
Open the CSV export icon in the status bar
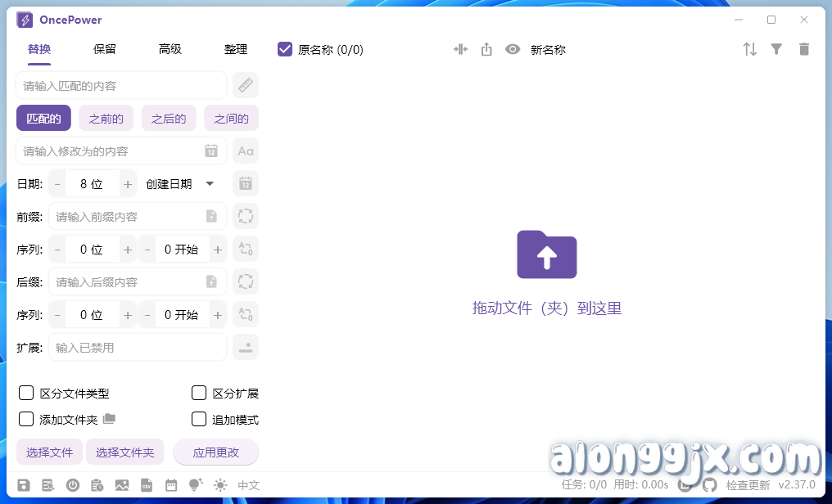(146, 484)
